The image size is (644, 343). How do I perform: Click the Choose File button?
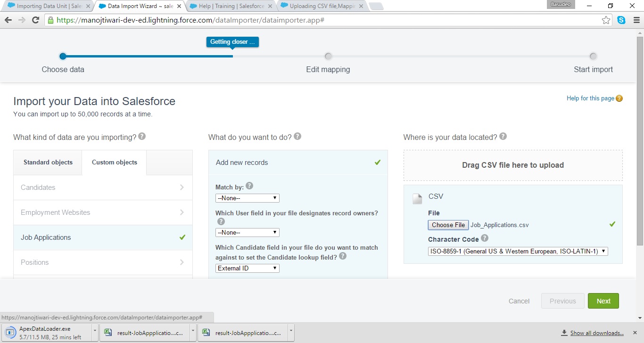tap(448, 225)
